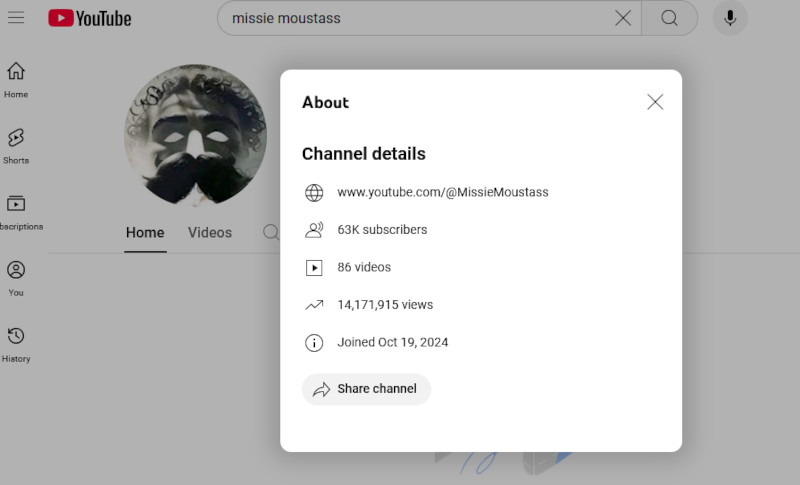
Task: Click the '86 videos' text
Action: pos(364,267)
